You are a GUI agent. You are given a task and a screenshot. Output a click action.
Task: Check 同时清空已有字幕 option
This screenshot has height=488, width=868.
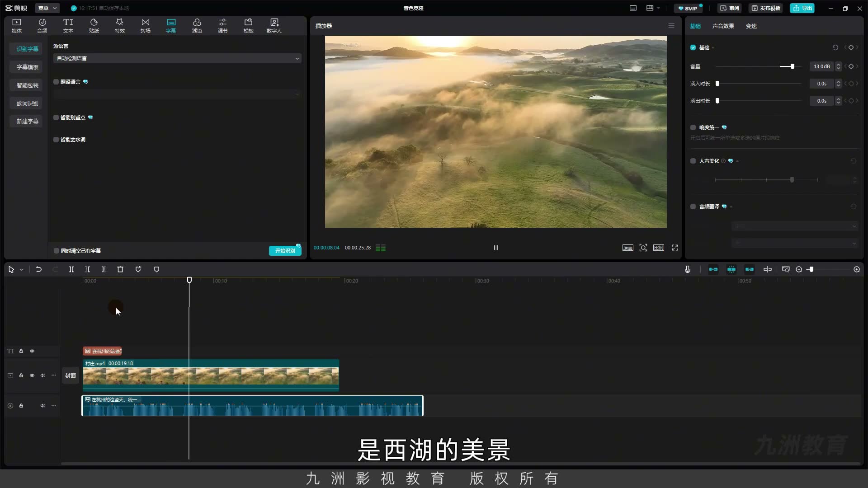point(57,251)
